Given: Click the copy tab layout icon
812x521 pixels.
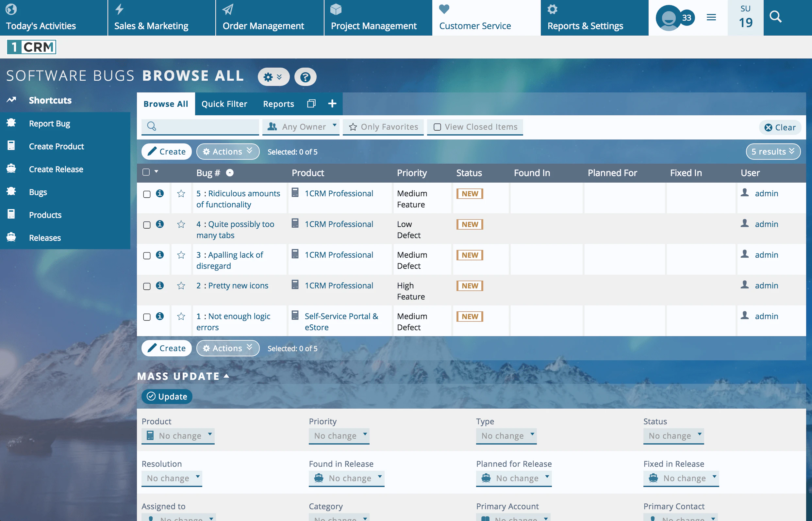Looking at the screenshot, I should coord(311,104).
